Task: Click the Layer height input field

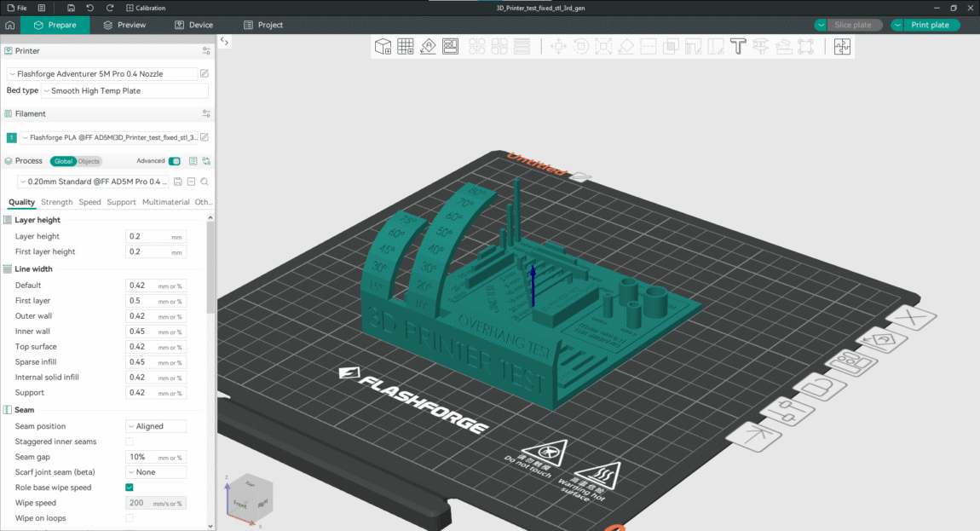Action: 156,236
